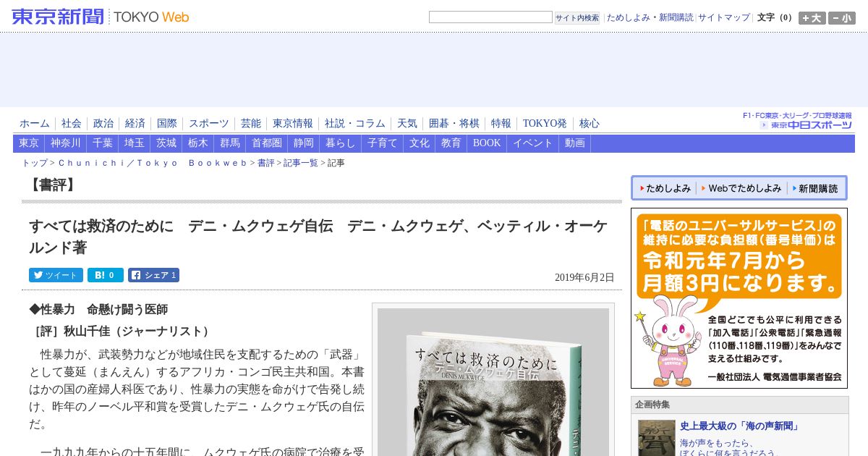Select the 暮らし tab
Screen dimensions: 868x456
(341, 143)
